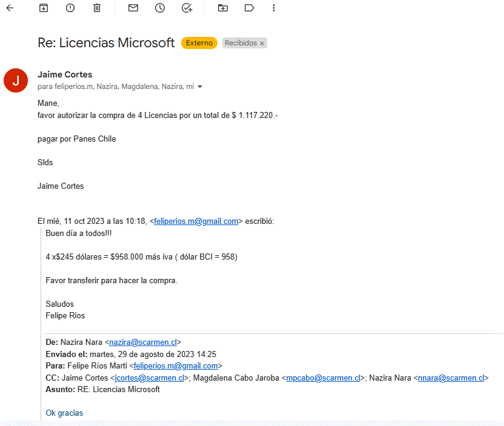504x426 pixels.
Task: Click the yellow Externo label badge
Action: pyautogui.click(x=199, y=43)
